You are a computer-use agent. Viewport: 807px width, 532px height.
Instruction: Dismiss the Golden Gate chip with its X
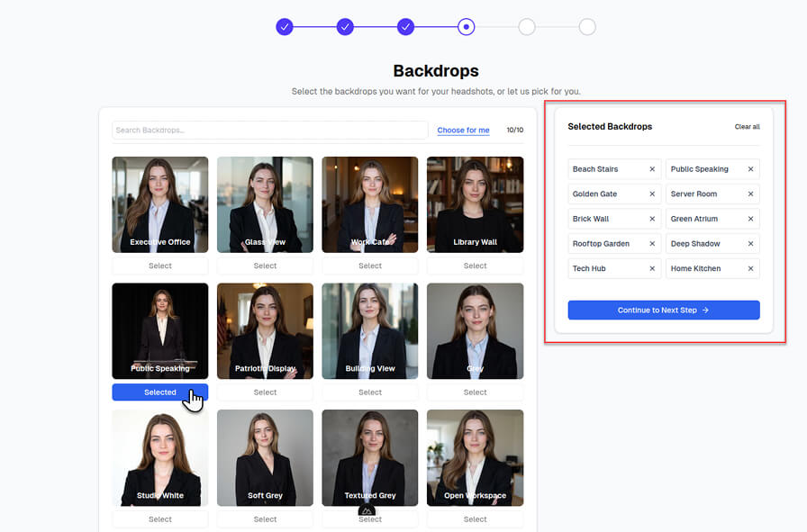point(652,194)
